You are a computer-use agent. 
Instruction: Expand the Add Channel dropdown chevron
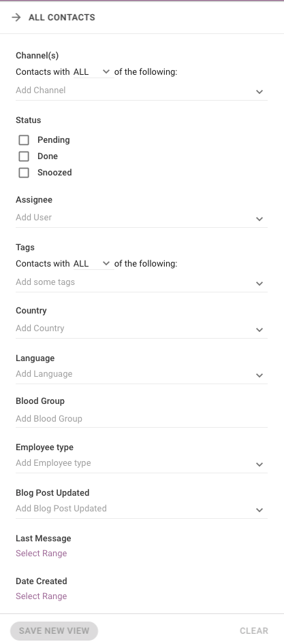coord(259,92)
